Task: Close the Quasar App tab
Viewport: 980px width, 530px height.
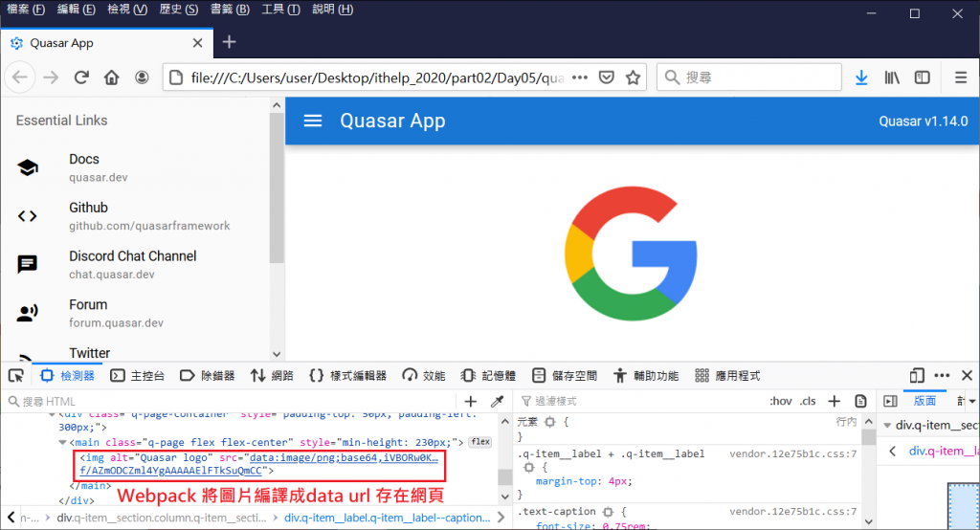Action: click(197, 43)
